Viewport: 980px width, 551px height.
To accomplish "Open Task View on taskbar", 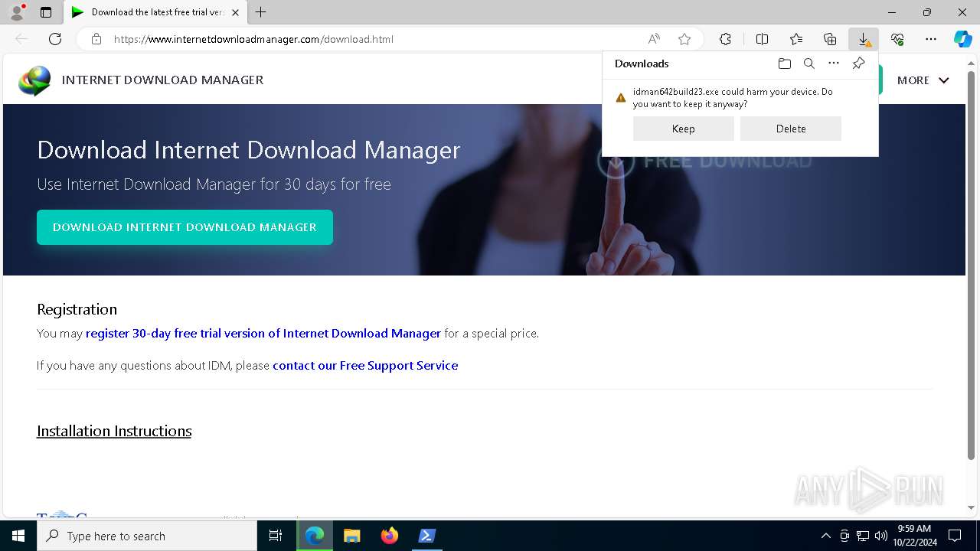I will (x=276, y=536).
